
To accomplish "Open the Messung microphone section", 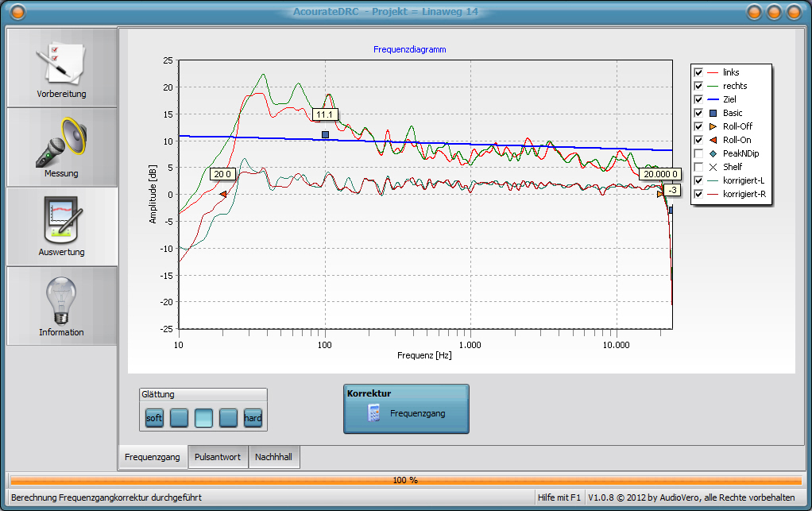I will point(61,147).
